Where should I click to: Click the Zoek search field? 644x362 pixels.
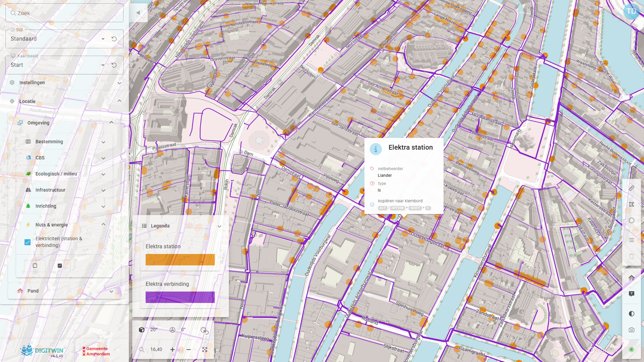tap(64, 13)
